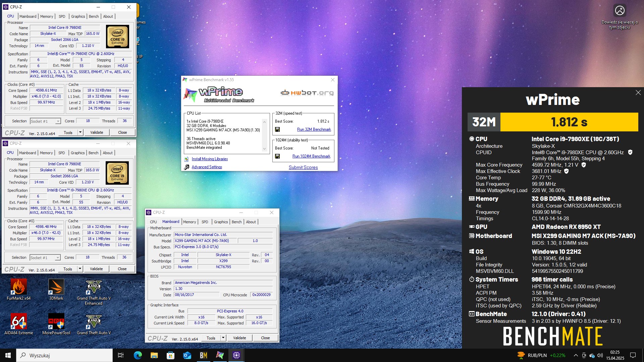This screenshot has width=644, height=362.
Task: Launch Grand Theft Auto V Enhanced shortcut
Action: click(94, 292)
